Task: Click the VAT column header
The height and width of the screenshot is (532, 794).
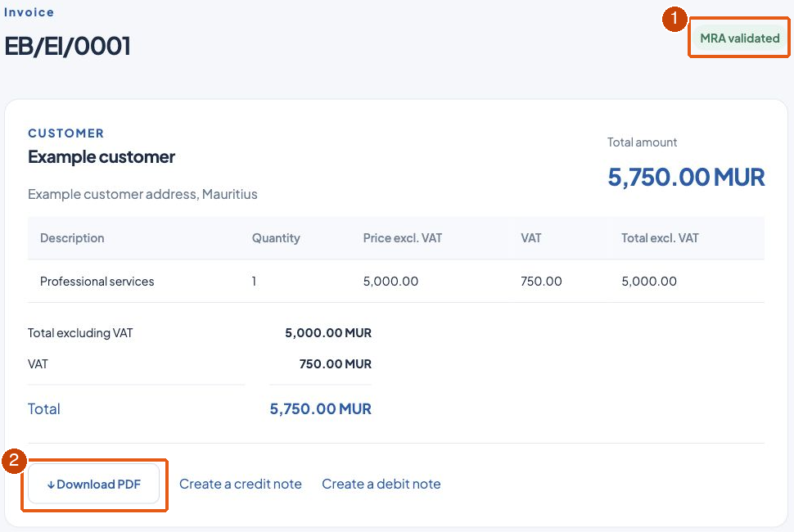Action: 530,238
